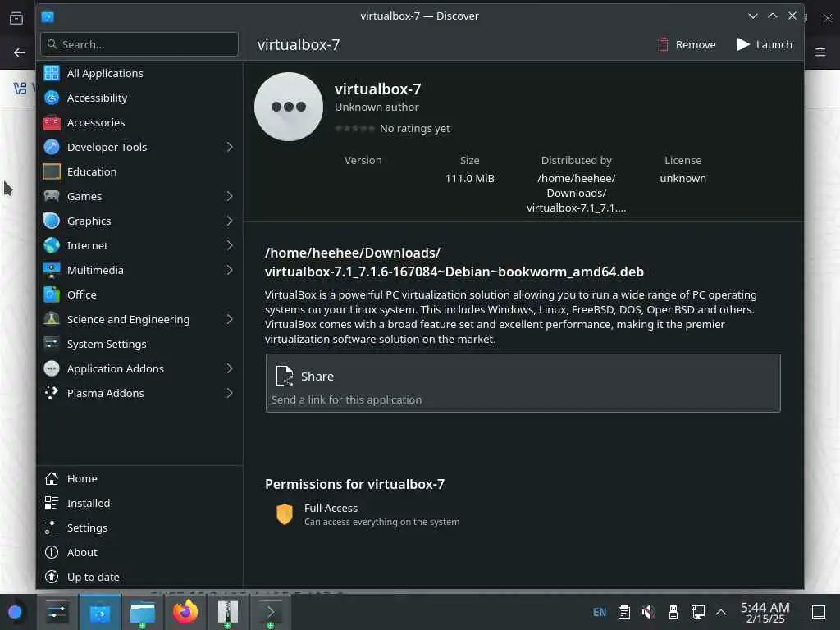Open Firefox from the taskbar

pos(185,612)
